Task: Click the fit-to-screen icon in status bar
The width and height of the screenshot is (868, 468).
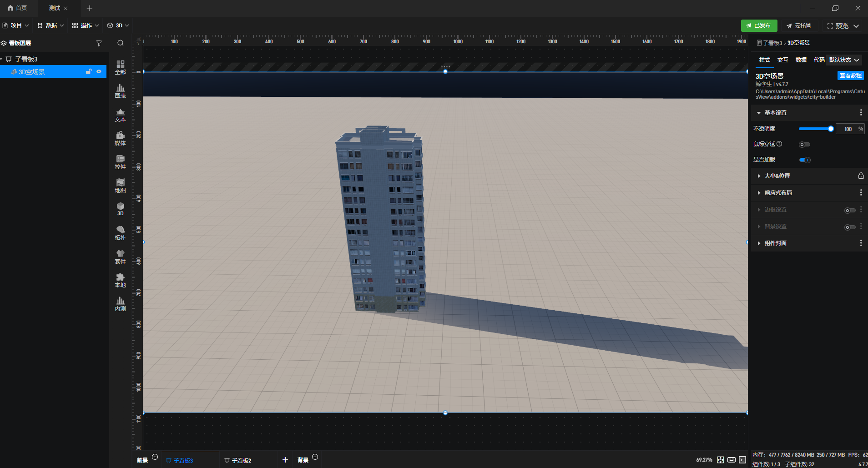Action: (x=721, y=460)
